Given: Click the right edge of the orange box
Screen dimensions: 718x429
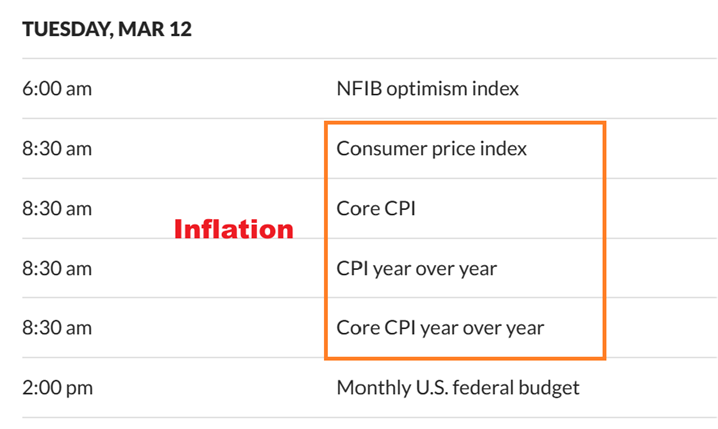Looking at the screenshot, I should pos(604,240).
